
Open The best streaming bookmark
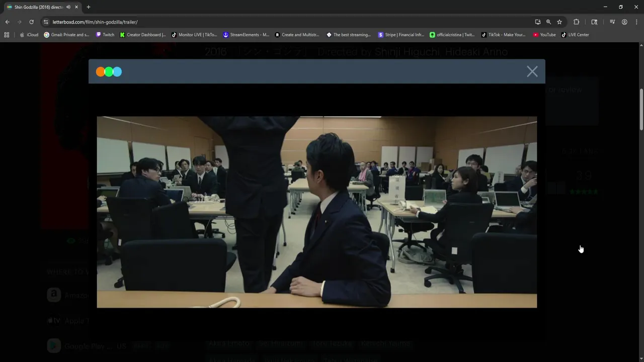coord(349,35)
